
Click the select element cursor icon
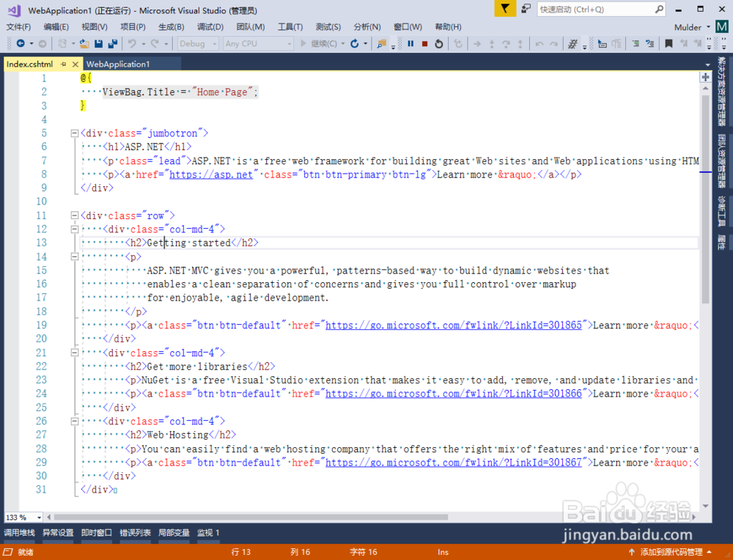tap(602, 43)
